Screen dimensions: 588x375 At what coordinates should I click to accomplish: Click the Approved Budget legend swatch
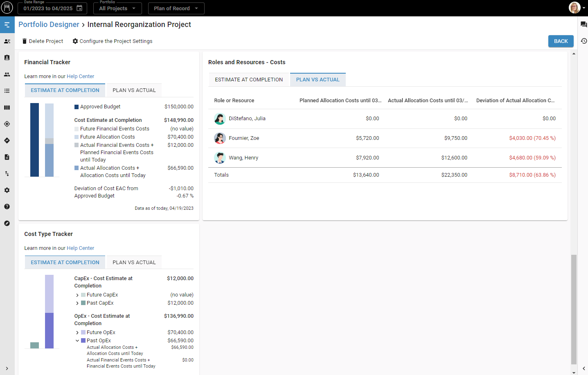click(x=77, y=107)
